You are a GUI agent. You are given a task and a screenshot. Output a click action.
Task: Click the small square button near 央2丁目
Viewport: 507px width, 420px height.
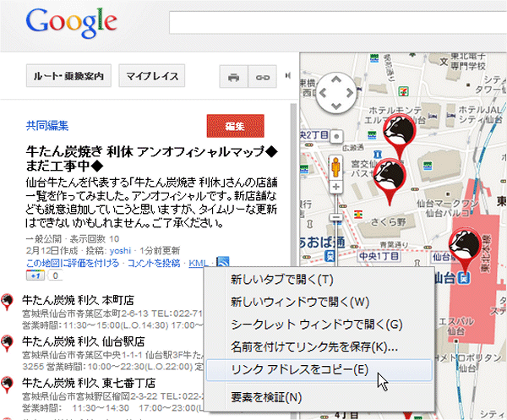[x=336, y=136]
